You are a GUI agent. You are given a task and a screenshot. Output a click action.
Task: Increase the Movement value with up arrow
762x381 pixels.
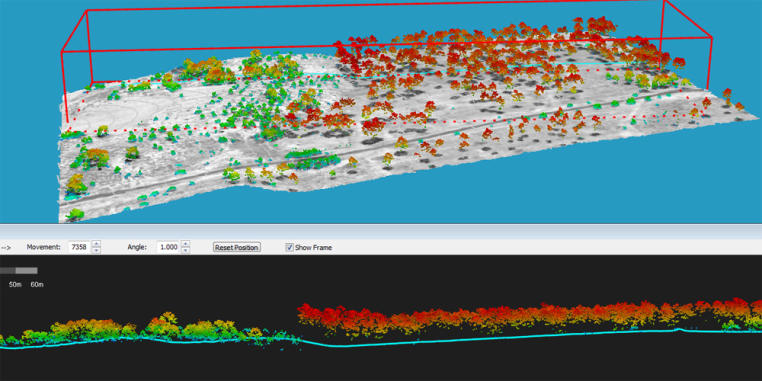tap(97, 244)
